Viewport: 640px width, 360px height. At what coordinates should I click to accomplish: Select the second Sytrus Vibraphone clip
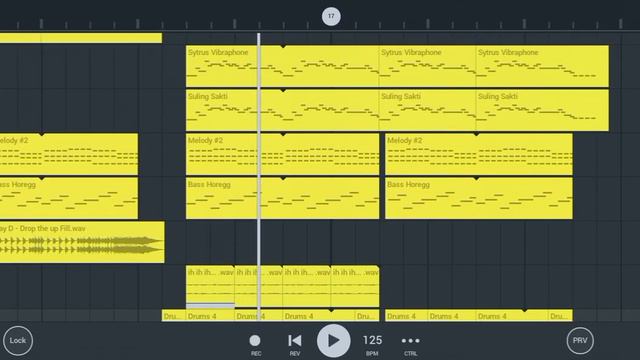point(427,66)
